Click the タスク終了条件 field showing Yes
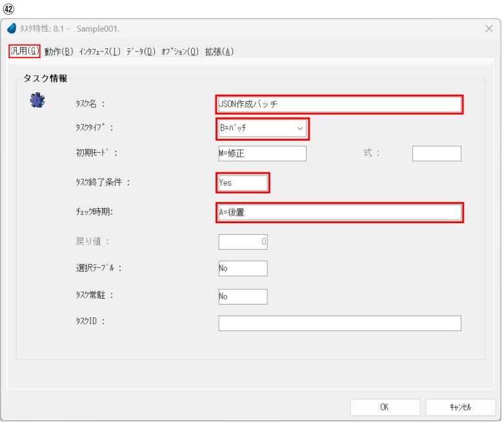 tap(243, 183)
